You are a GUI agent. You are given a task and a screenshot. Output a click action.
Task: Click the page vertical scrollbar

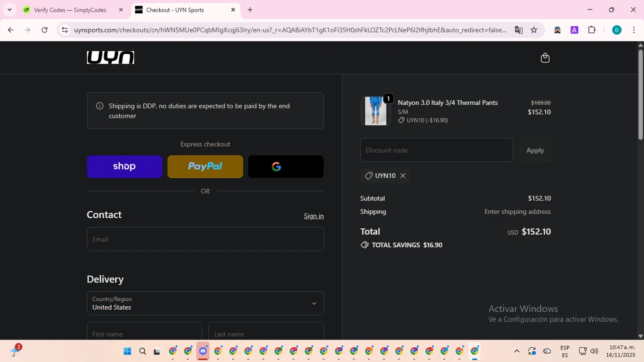[x=641, y=94]
